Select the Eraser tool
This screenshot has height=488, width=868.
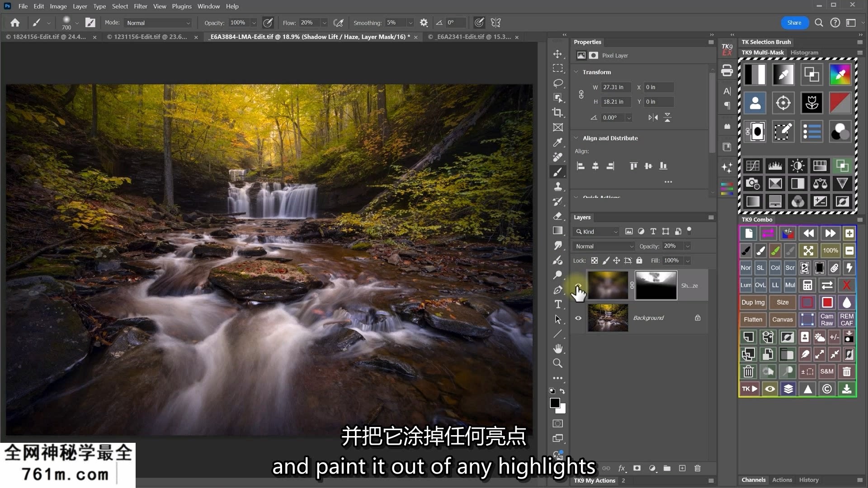pos(558,216)
